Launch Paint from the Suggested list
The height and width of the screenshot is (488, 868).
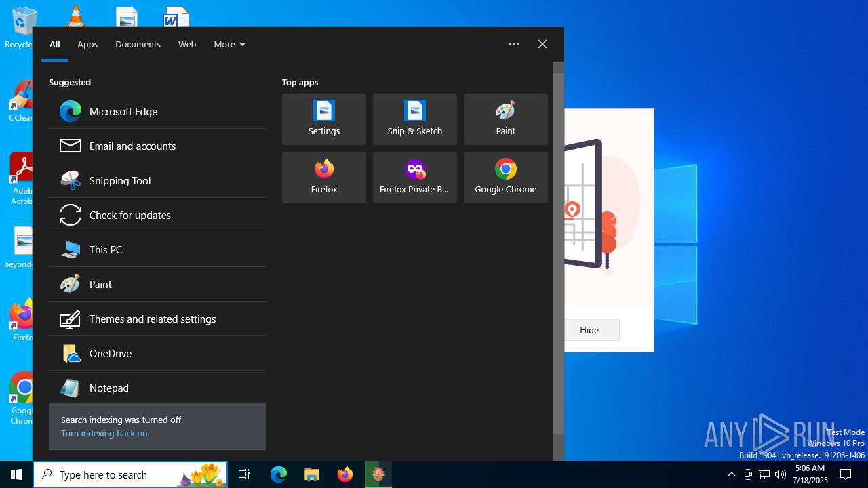click(157, 285)
